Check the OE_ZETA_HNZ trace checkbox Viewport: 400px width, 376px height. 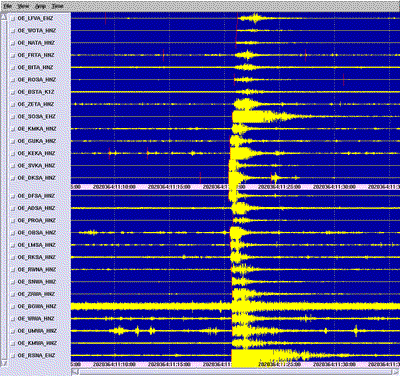pyautogui.click(x=13, y=104)
